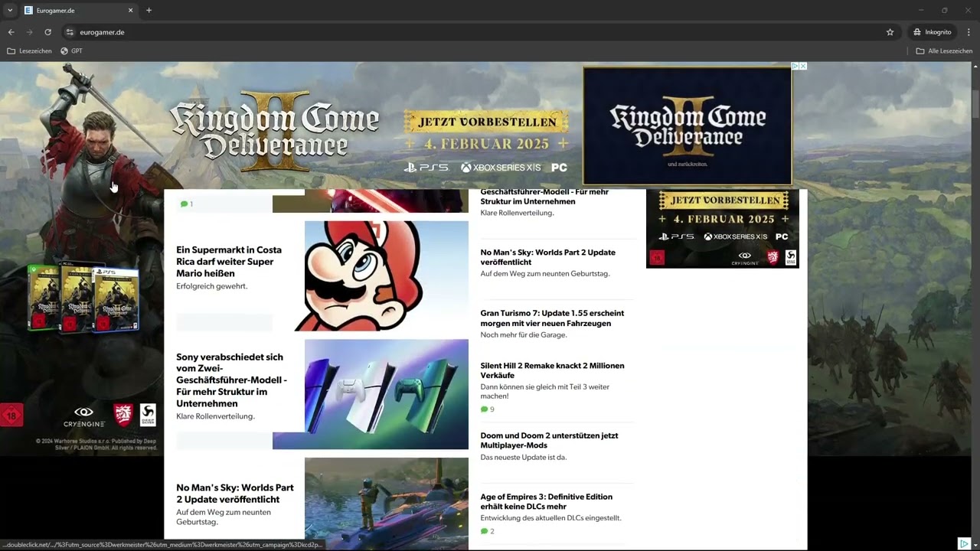
Task: Open the 9 comments on Silent Hill article
Action: click(488, 409)
